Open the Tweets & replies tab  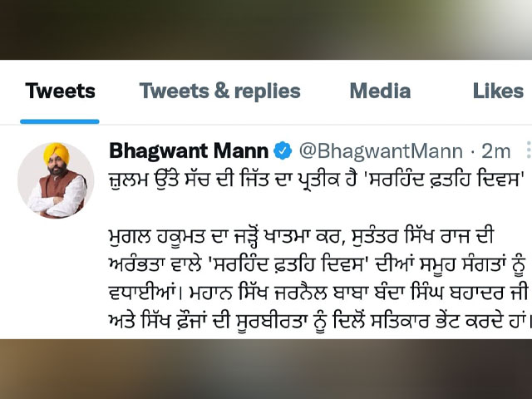(219, 91)
